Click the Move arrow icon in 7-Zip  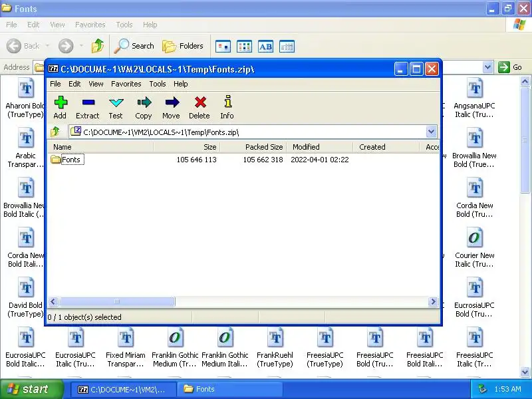pyautogui.click(x=172, y=107)
